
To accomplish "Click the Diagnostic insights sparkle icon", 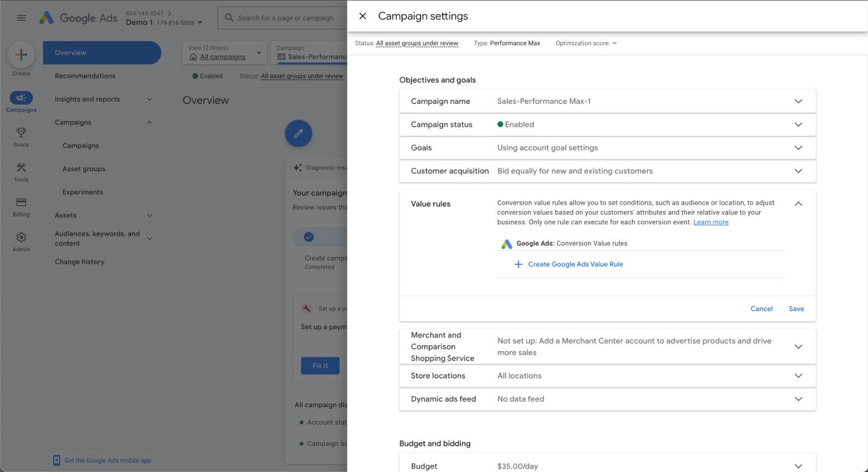I will [x=297, y=168].
